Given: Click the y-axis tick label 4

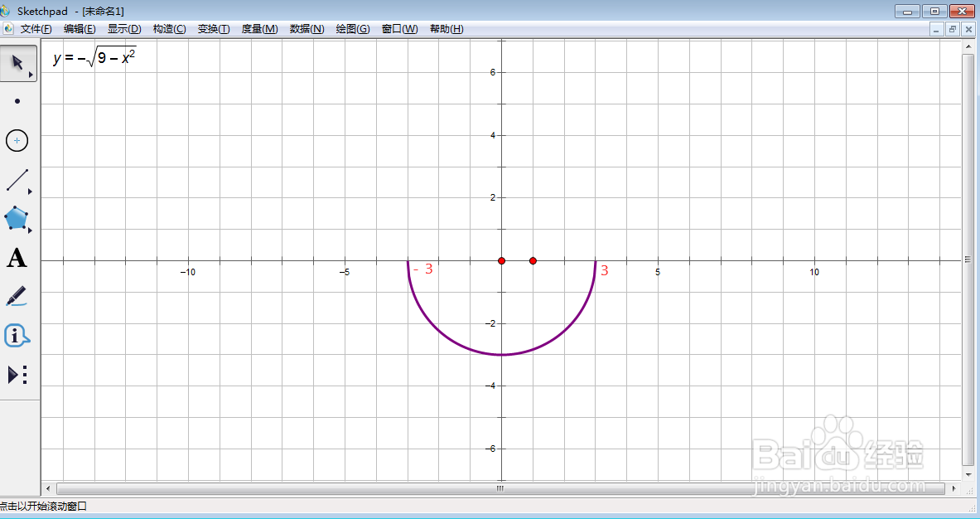Looking at the screenshot, I should click(x=493, y=135).
